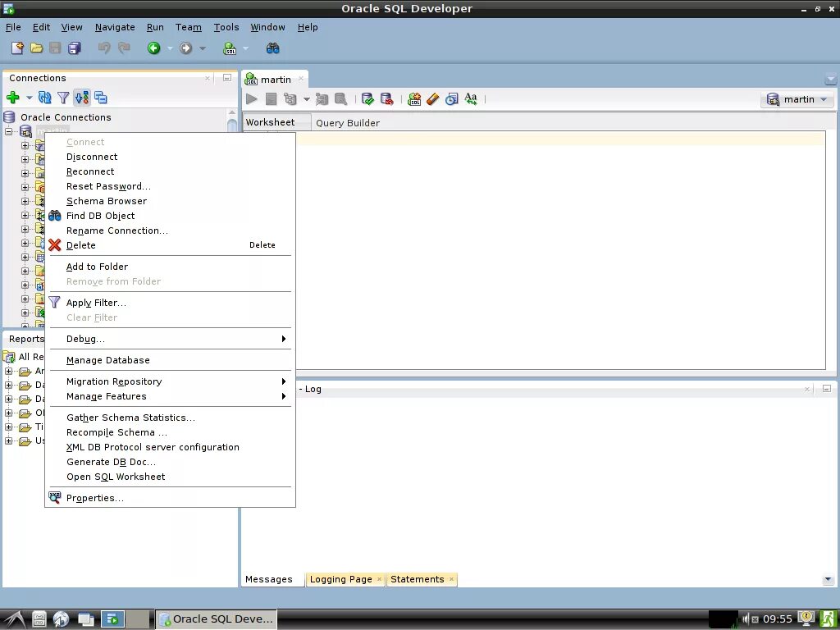This screenshot has width=840, height=630.
Task: Click the Connections panel vertical scrollbar
Action: (232, 121)
